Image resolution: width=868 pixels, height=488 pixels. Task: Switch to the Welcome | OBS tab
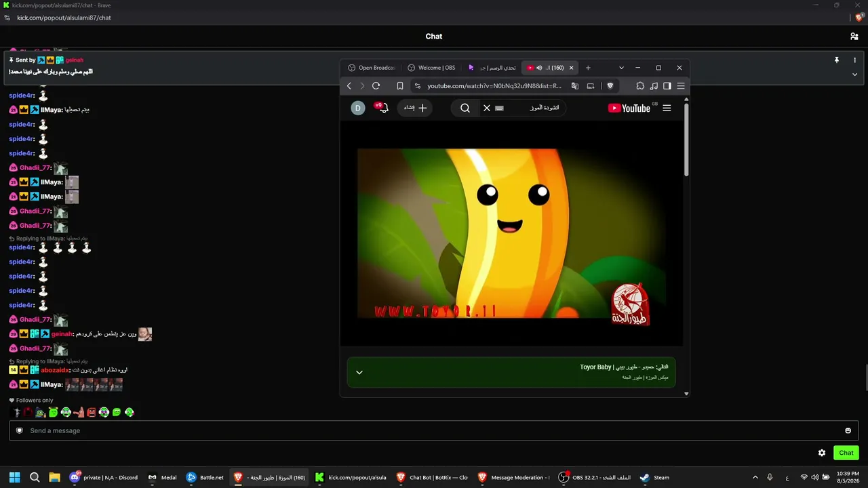pyautogui.click(x=431, y=68)
